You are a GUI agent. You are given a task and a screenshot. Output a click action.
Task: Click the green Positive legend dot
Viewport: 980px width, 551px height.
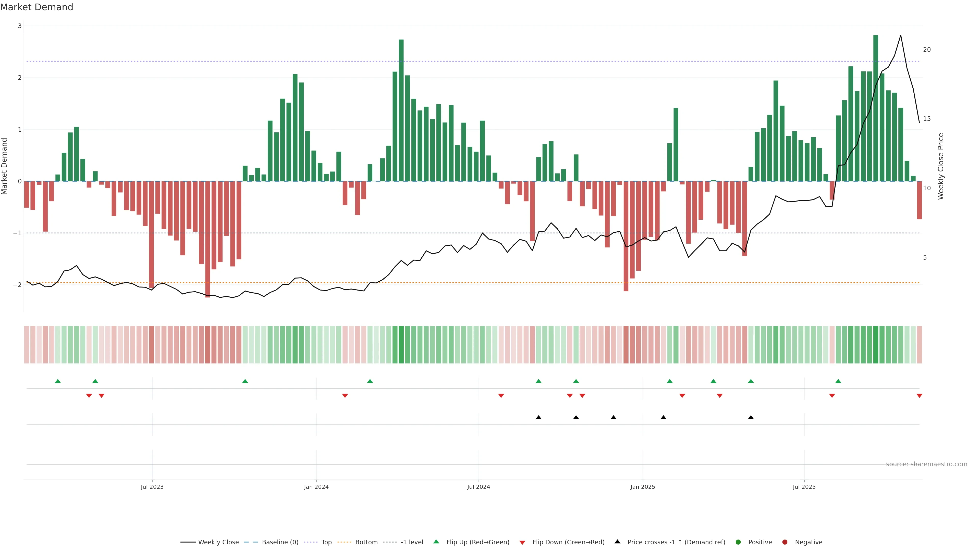click(738, 542)
